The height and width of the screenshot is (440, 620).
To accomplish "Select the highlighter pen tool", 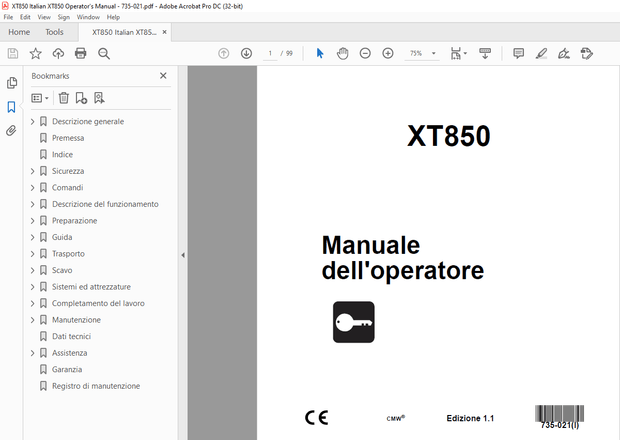I will click(541, 53).
